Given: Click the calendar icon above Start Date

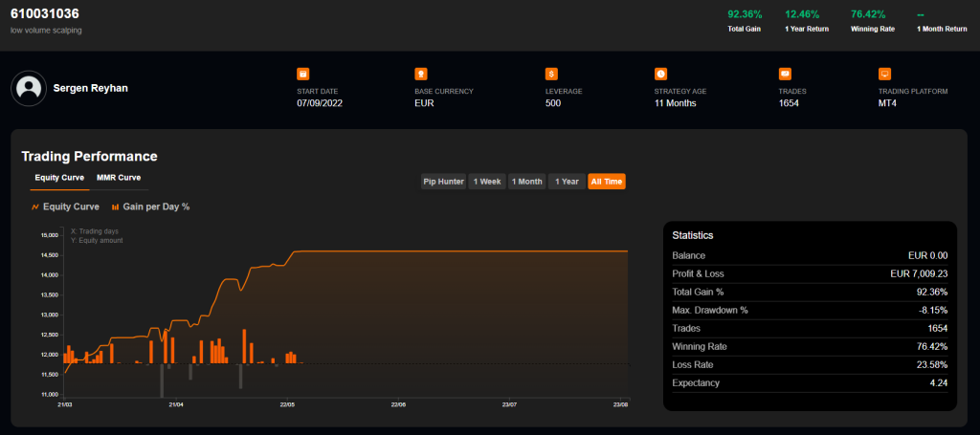Looking at the screenshot, I should (302, 74).
